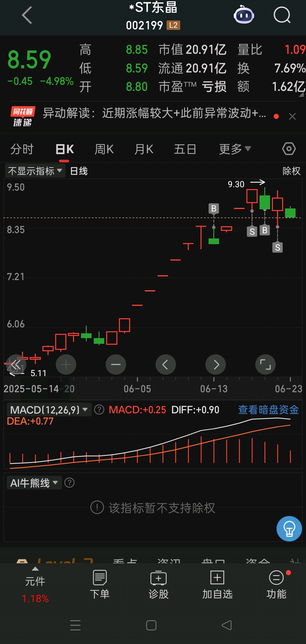Screen dimensions: 306x644
Task: Switch to 五日 five-day tab
Action: [x=185, y=149]
